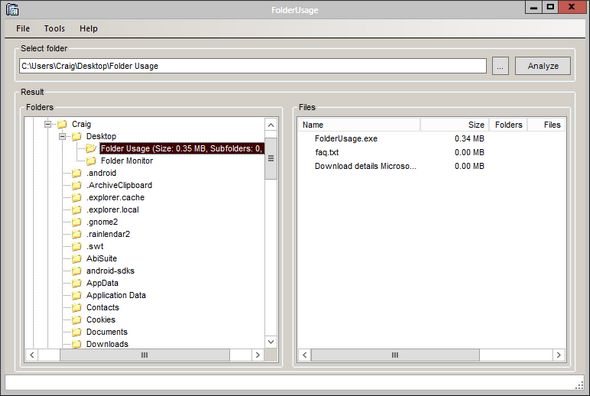Click the Folders column header in Files list
590x396 pixels.
(x=508, y=125)
